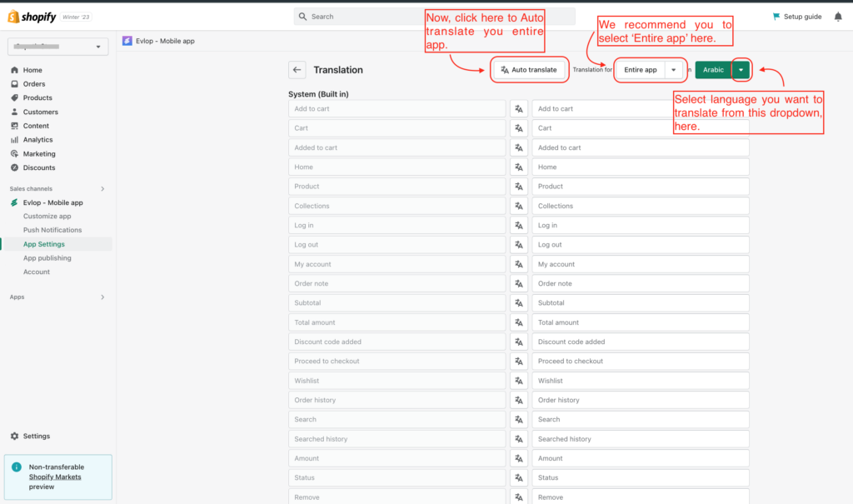Follow the Shopify Markets link
This screenshot has height=504, width=853.
point(55,477)
